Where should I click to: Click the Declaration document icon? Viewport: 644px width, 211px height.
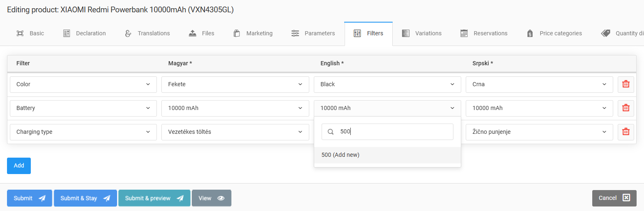(x=67, y=33)
